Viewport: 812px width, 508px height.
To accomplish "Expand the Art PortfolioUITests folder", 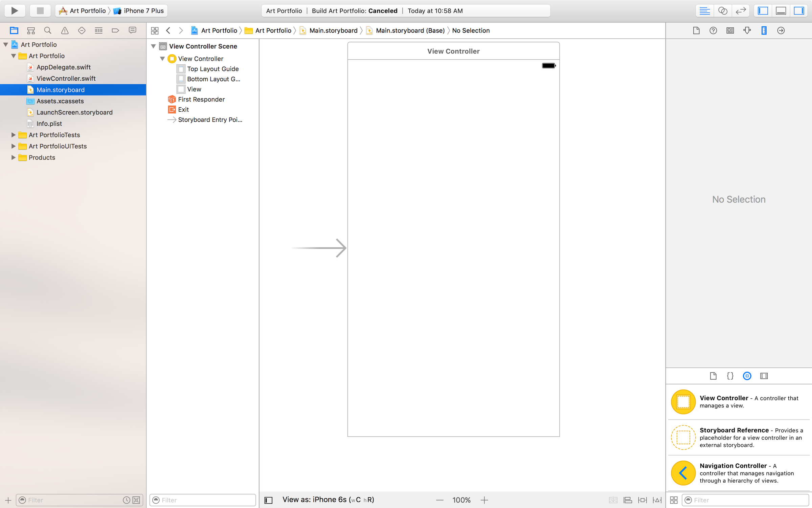I will [x=13, y=146].
